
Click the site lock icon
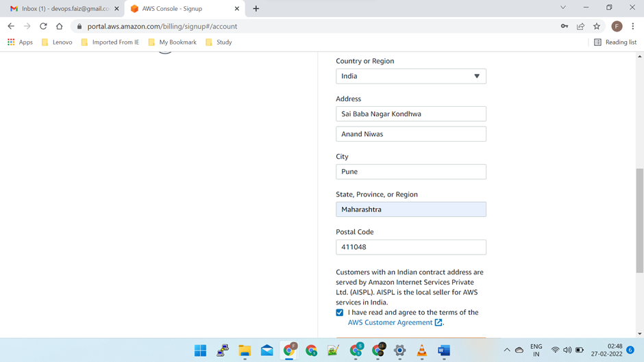tap(79, 26)
